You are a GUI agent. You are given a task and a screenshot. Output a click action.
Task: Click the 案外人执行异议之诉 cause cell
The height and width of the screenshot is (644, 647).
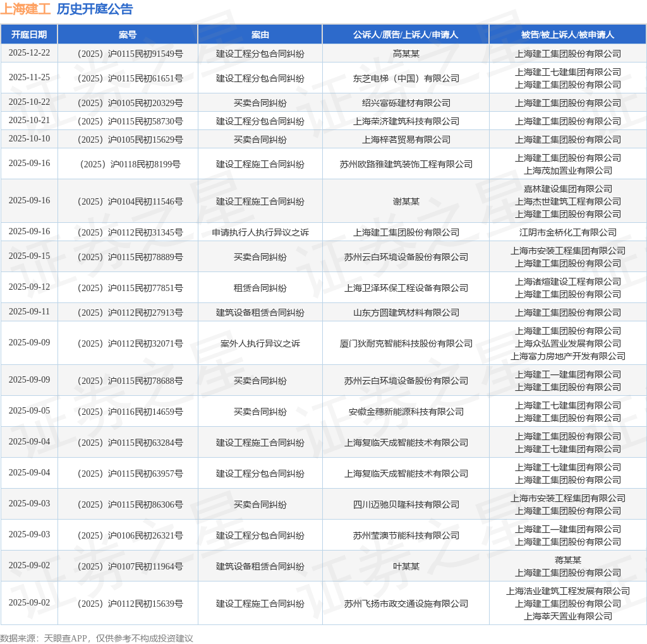pos(260,343)
